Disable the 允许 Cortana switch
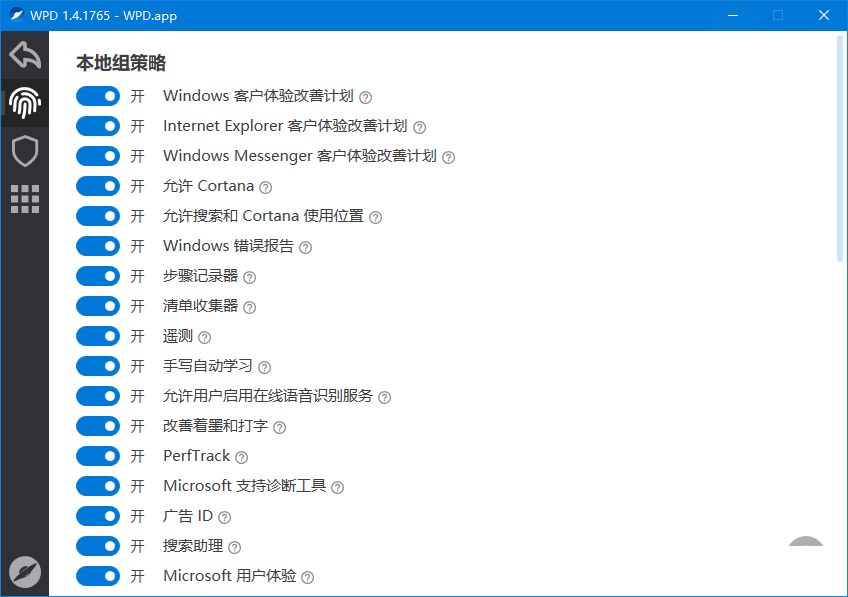Screen dimensions: 848x597 click(x=98, y=186)
